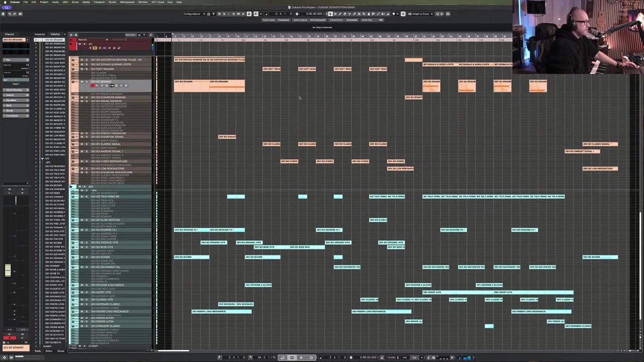Click the tempo value 118.000 field
644x362 pixels.
[x=390, y=357]
